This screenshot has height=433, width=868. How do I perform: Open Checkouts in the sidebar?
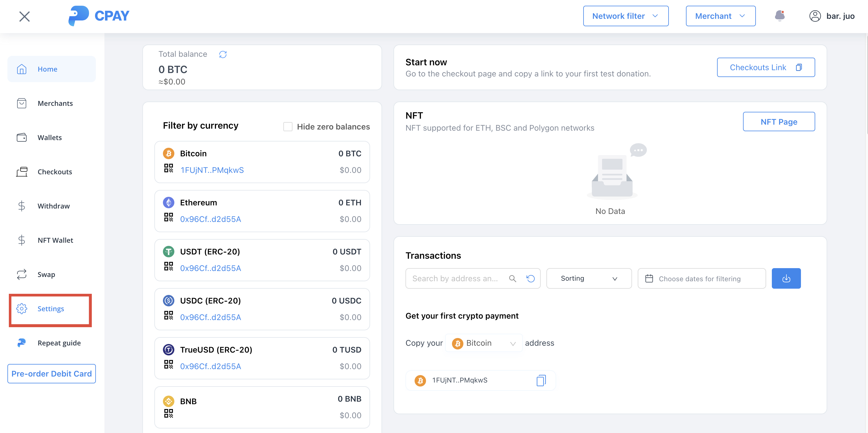(52, 172)
